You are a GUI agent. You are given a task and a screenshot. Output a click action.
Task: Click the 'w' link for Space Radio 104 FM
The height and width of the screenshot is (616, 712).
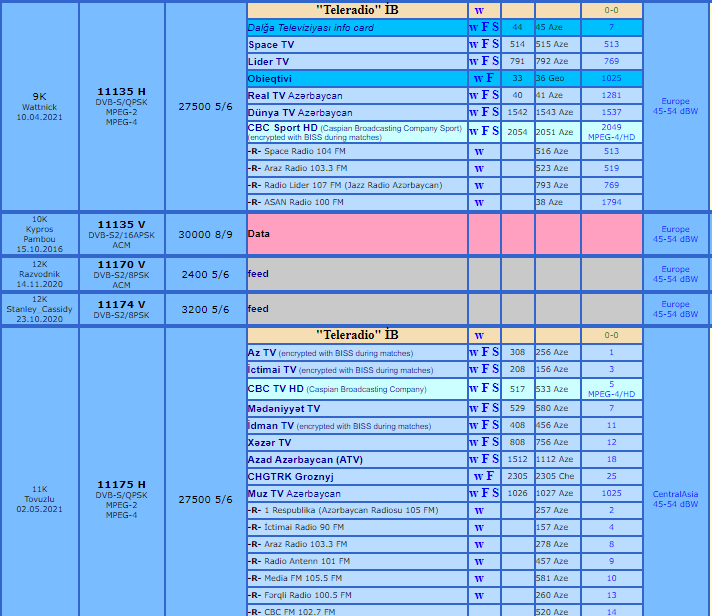click(479, 152)
